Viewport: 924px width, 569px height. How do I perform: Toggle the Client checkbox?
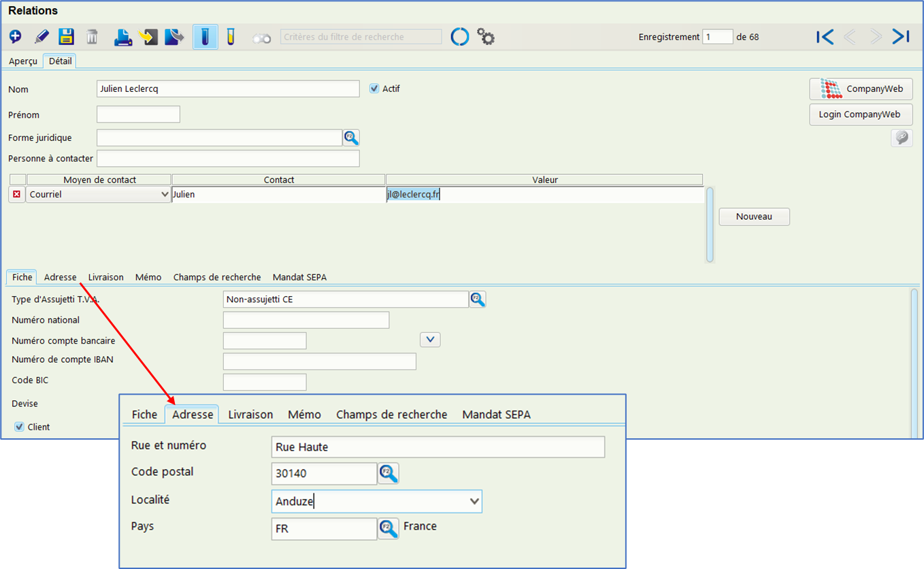(19, 427)
